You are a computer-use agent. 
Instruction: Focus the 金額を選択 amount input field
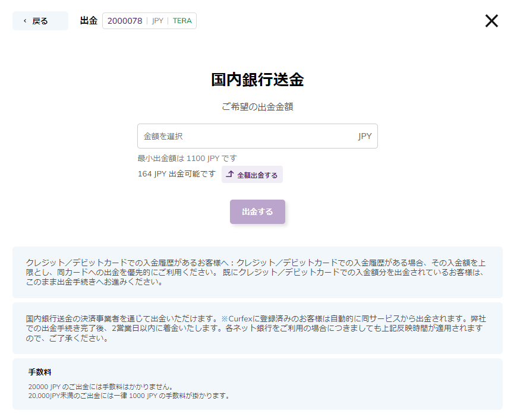pos(257,136)
